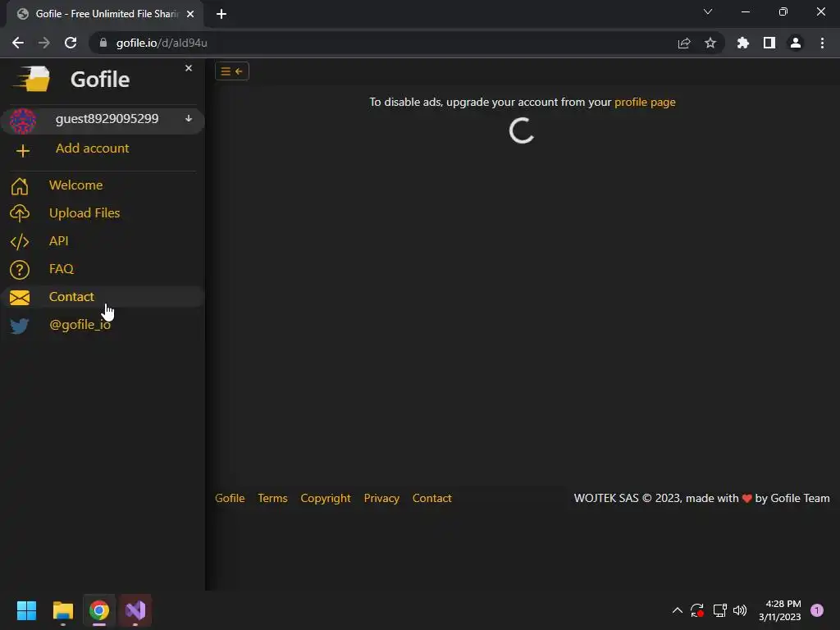Open the Welcome page
This screenshot has height=630, width=840.
coord(75,185)
